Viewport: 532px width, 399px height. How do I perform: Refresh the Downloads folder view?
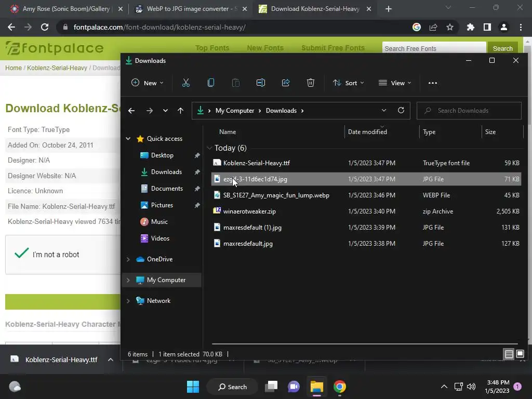pos(401,110)
